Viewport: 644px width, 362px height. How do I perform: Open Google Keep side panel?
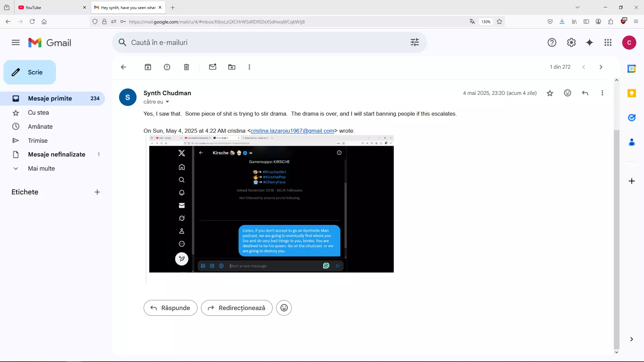632,93
